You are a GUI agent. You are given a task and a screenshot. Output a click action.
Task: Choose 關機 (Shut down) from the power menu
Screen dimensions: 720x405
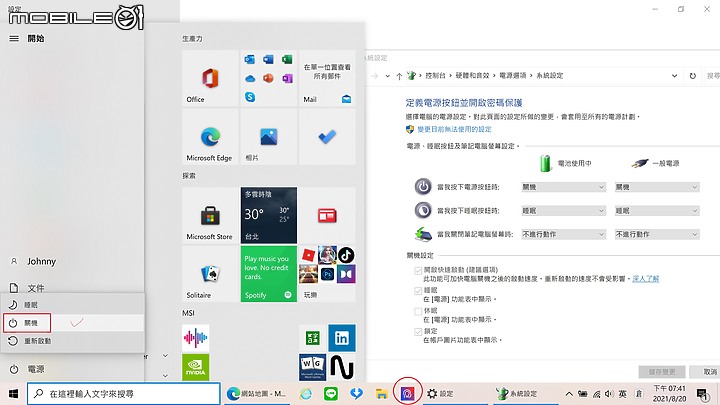(73, 323)
